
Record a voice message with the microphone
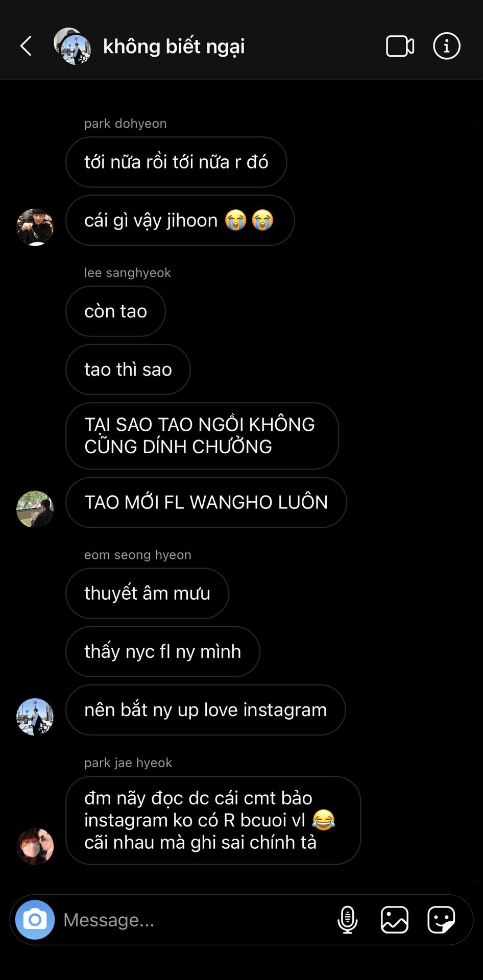(x=347, y=920)
